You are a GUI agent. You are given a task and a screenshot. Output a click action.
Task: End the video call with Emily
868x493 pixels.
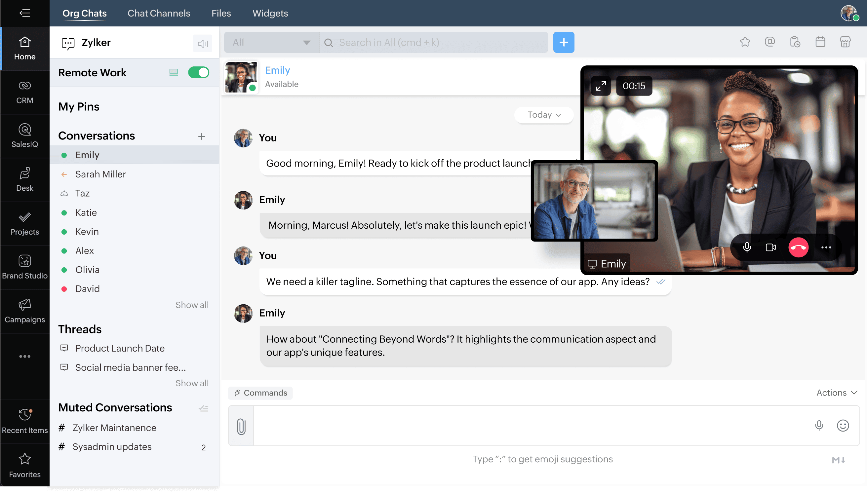tap(798, 247)
